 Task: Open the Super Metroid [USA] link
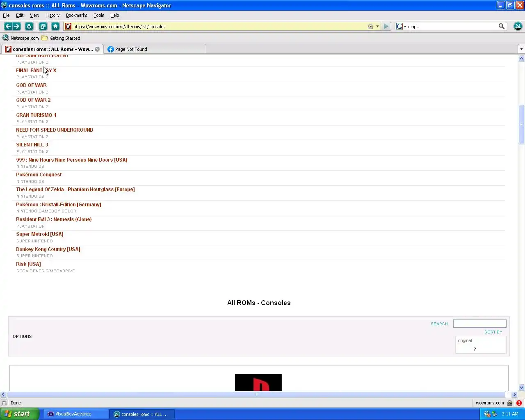coord(40,234)
